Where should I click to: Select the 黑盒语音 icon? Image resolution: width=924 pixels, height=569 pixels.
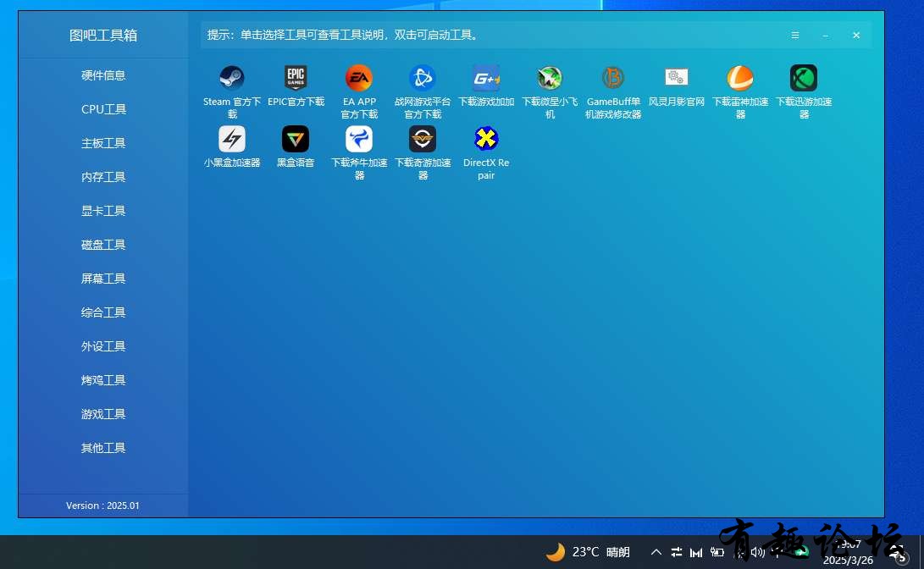click(296, 139)
